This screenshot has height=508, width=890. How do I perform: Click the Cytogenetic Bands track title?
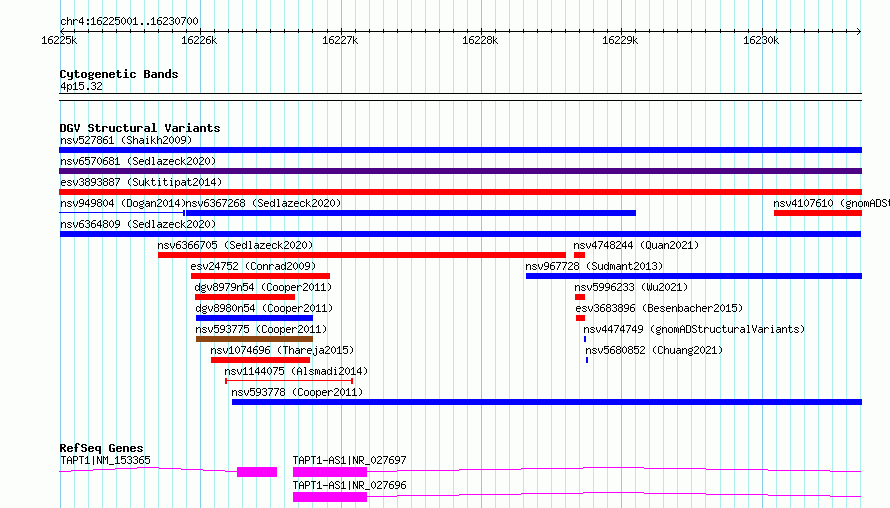[x=119, y=74]
